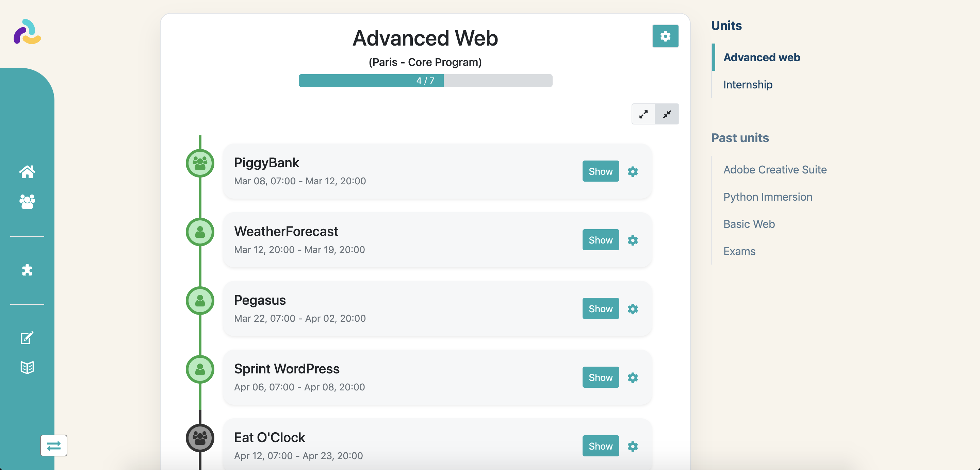Show the Sprint WordPress project
The width and height of the screenshot is (980, 470).
pyautogui.click(x=601, y=377)
